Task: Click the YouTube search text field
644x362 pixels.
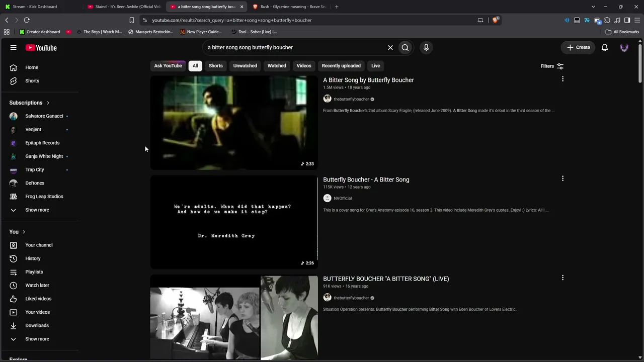Action: click(x=294, y=47)
